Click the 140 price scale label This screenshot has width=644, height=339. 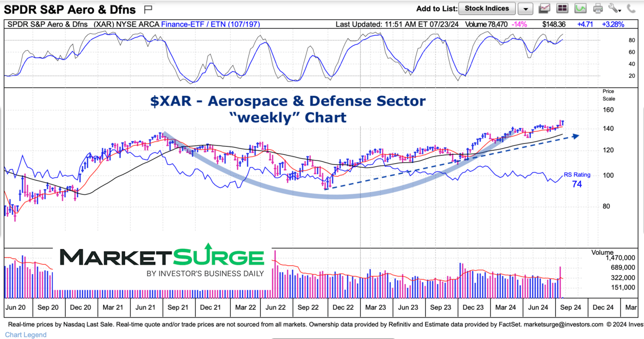point(609,129)
